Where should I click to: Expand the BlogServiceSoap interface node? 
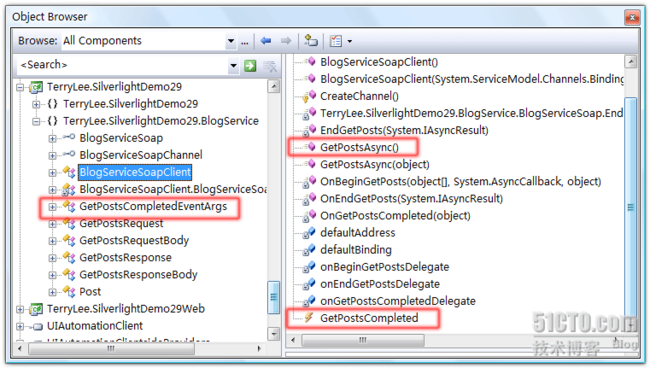[x=52, y=138]
